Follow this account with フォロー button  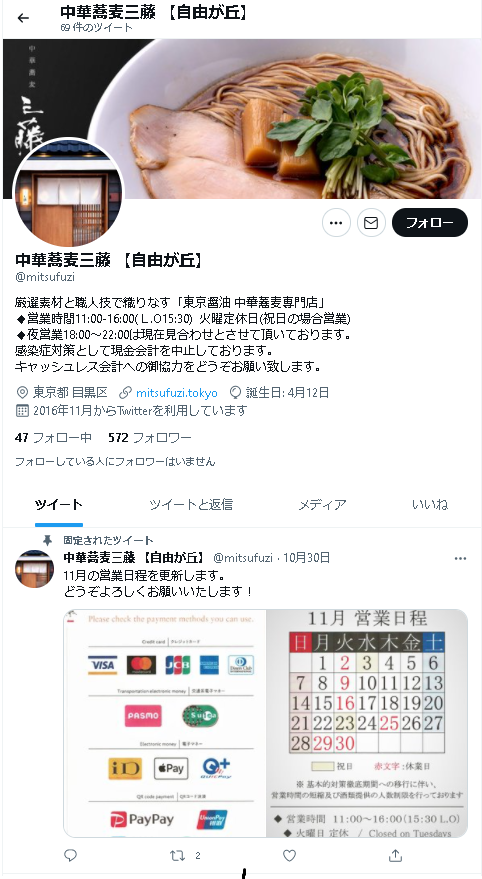[430, 223]
